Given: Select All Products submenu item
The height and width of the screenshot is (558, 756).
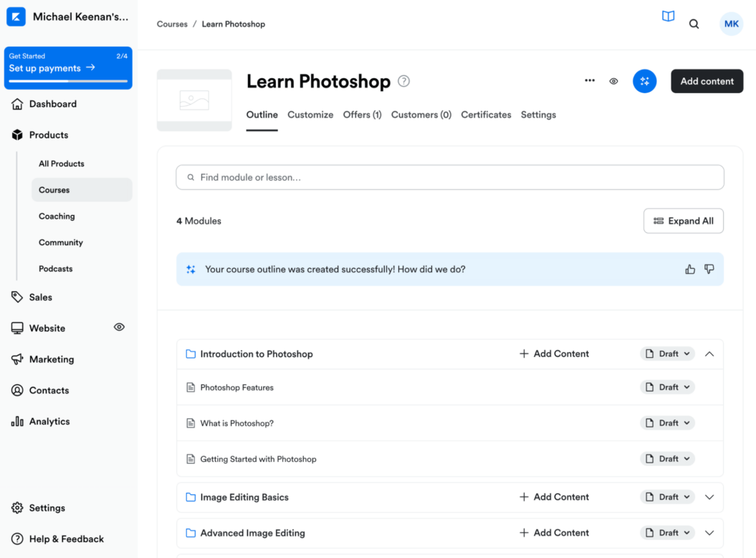Looking at the screenshot, I should 62,164.
